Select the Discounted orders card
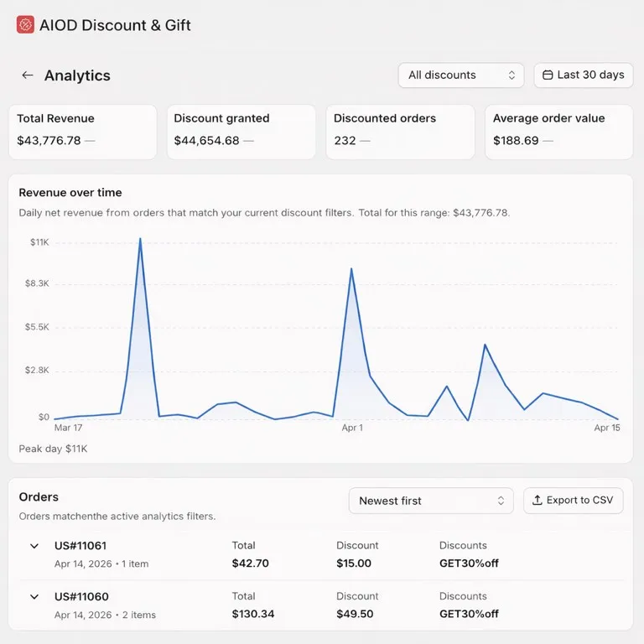The image size is (644, 644). click(x=400, y=132)
